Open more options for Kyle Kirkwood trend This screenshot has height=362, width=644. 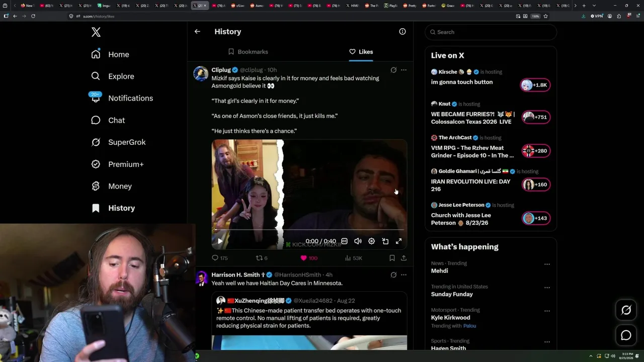547,311
